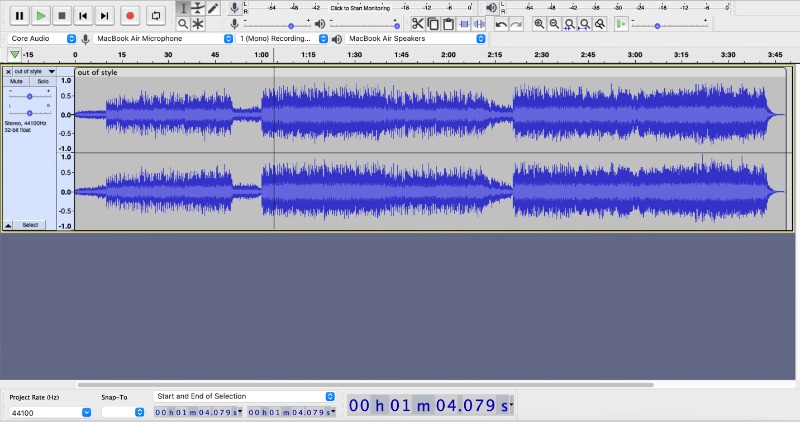This screenshot has width=800, height=422.
Task: Click the out of style clip title
Action: point(97,72)
